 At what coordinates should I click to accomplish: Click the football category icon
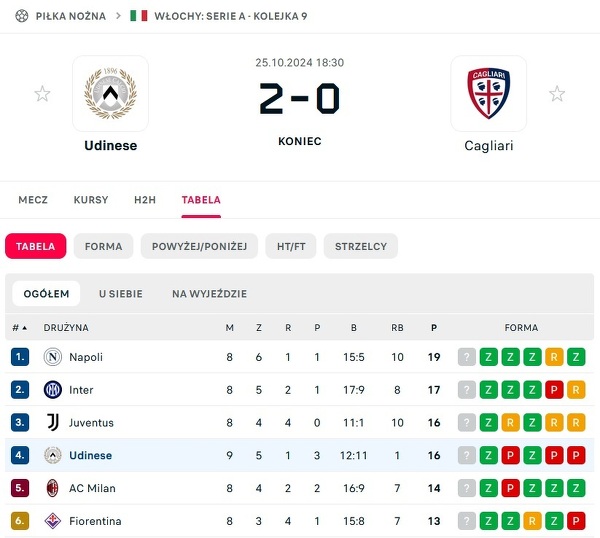click(22, 16)
